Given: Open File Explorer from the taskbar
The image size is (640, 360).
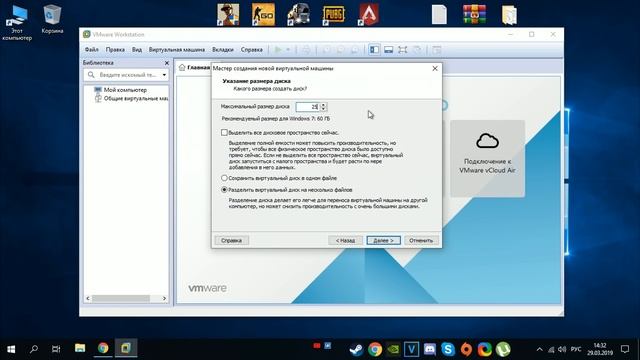Looking at the screenshot, I should (x=80, y=348).
